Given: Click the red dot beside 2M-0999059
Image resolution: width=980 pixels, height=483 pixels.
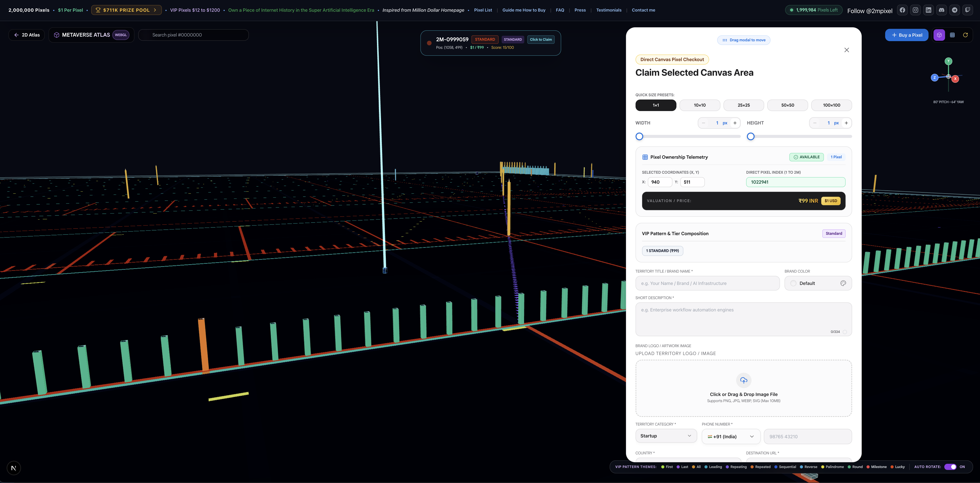Looking at the screenshot, I should click(x=429, y=43).
